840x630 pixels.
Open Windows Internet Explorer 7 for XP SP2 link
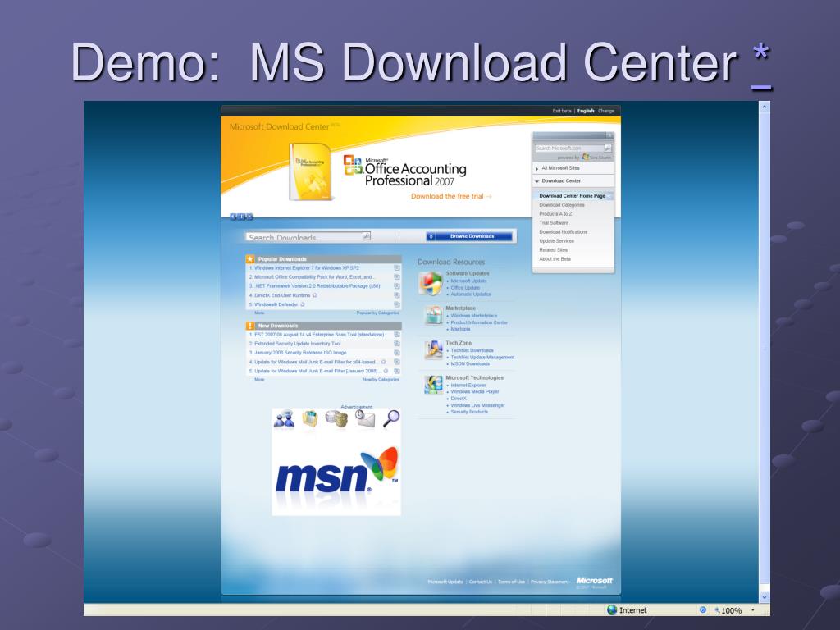click(307, 268)
